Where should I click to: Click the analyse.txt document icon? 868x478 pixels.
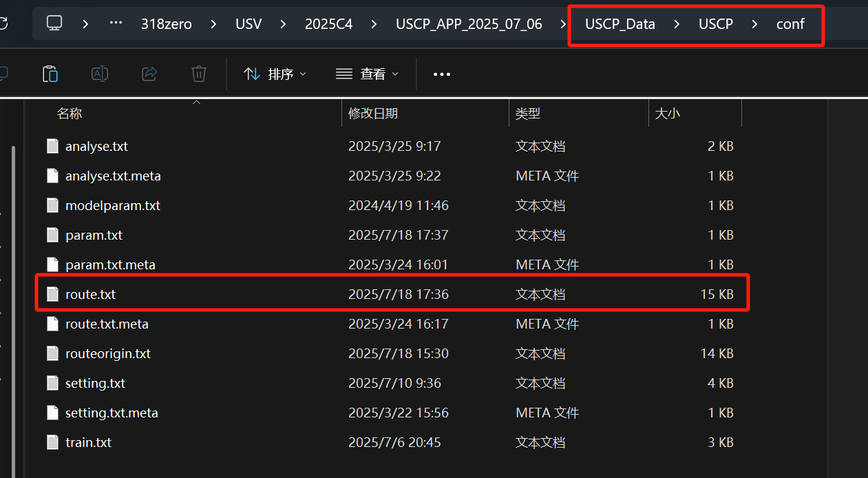pyautogui.click(x=53, y=146)
